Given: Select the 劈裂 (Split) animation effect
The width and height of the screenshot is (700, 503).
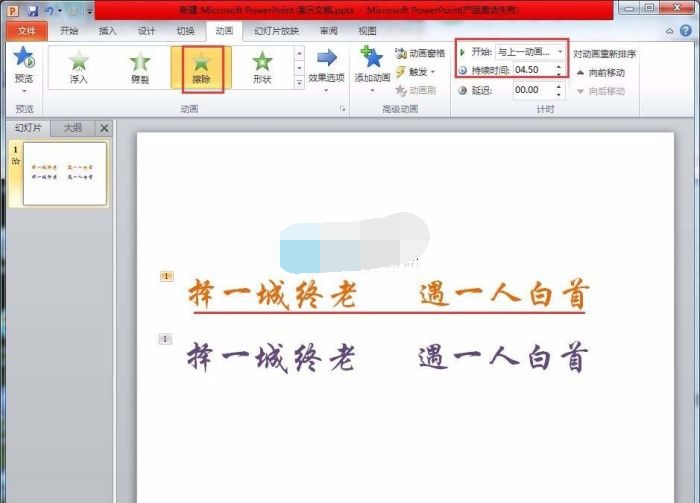Looking at the screenshot, I should tap(140, 68).
